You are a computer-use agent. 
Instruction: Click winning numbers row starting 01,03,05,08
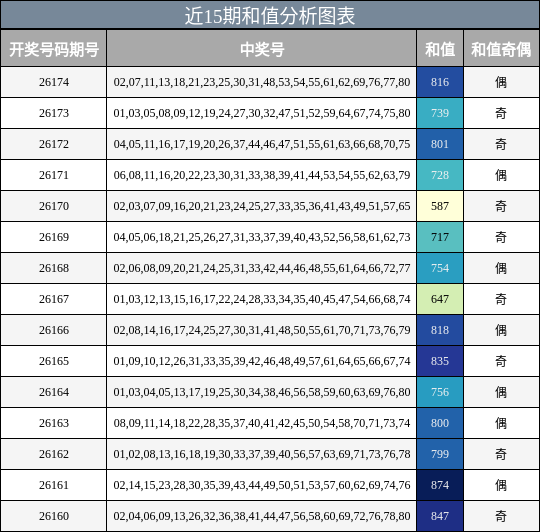click(x=262, y=113)
